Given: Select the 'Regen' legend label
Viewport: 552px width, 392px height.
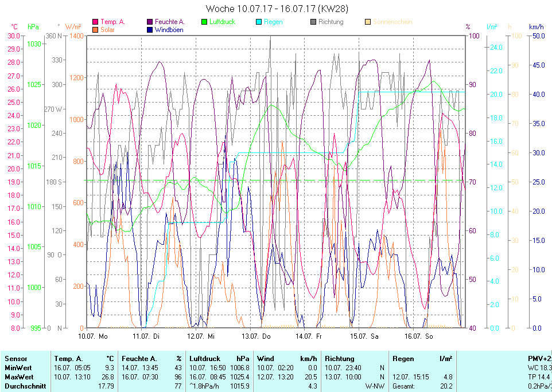Looking at the screenshot, I should (x=273, y=22).
